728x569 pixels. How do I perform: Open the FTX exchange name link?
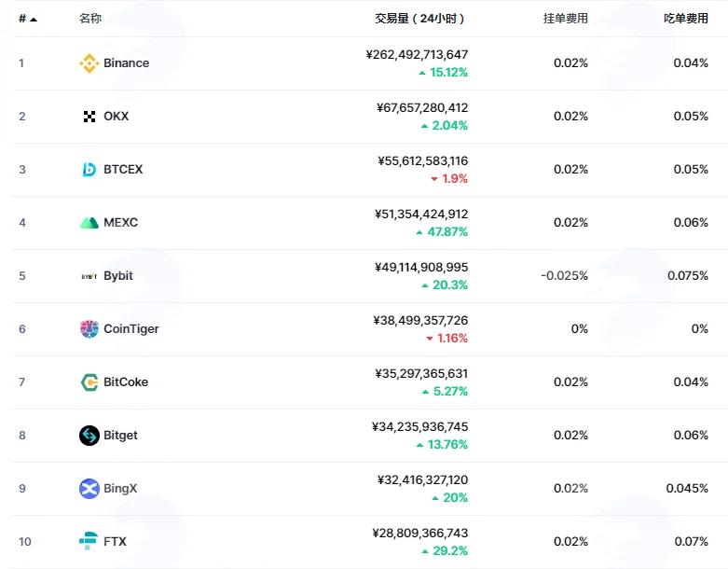115,542
